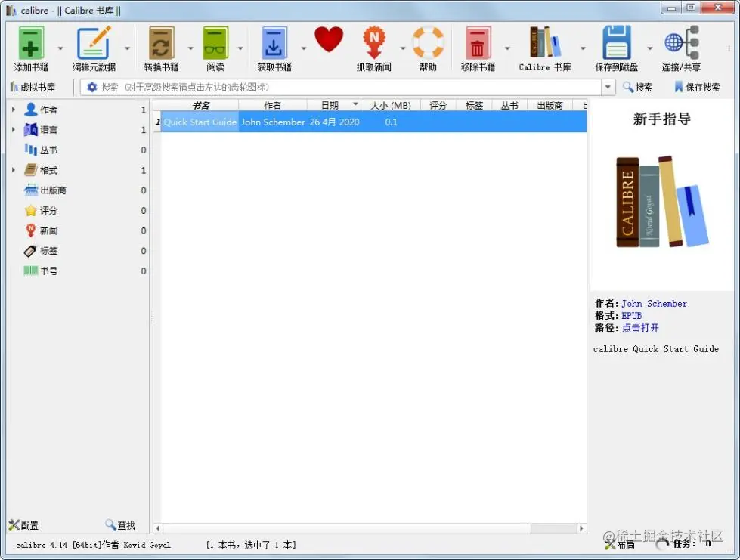Click the Virtual library (虚拟书库) button

(33, 87)
